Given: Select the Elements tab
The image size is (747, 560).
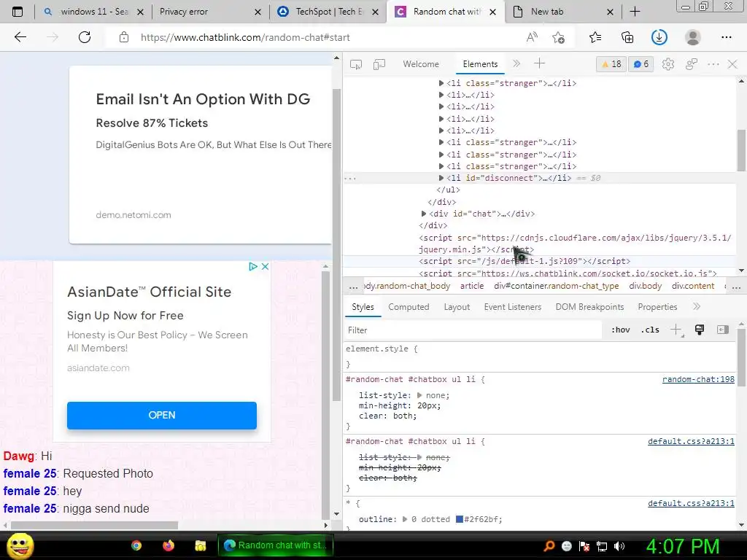Looking at the screenshot, I should tap(480, 64).
